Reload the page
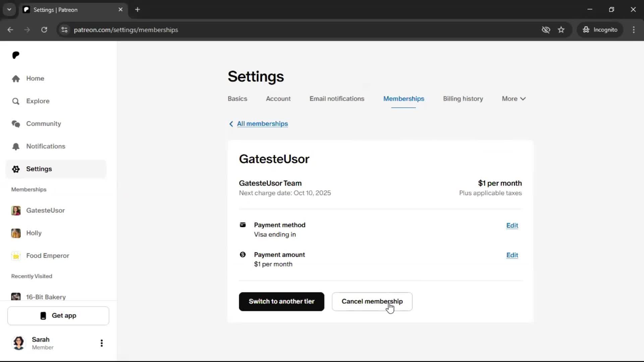644x362 pixels. tap(44, 30)
